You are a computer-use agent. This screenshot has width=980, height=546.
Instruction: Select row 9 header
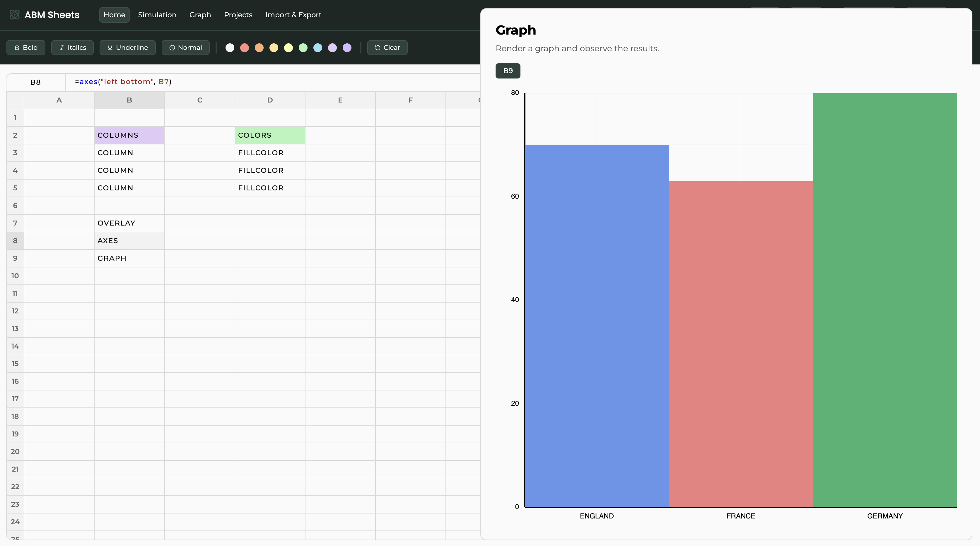tap(15, 258)
